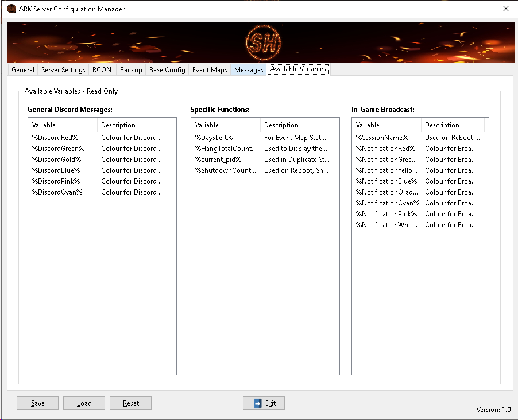Open the Server Settings tab
The width and height of the screenshot is (518, 420).
[63, 70]
